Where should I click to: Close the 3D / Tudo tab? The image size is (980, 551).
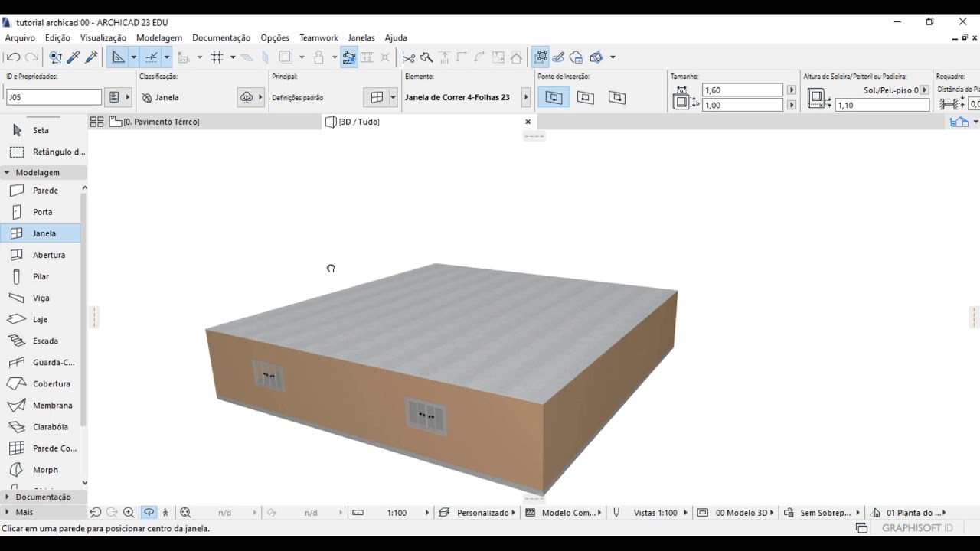click(528, 122)
